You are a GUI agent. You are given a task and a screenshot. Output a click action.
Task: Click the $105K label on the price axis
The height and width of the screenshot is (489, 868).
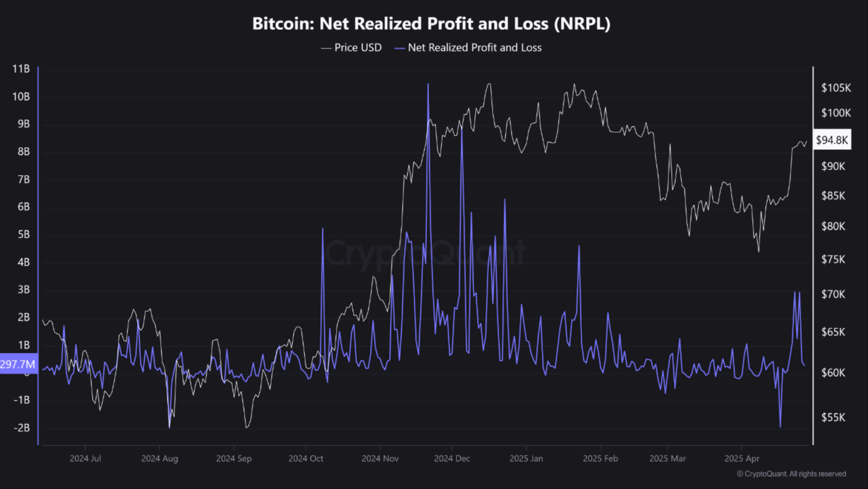[x=836, y=88]
